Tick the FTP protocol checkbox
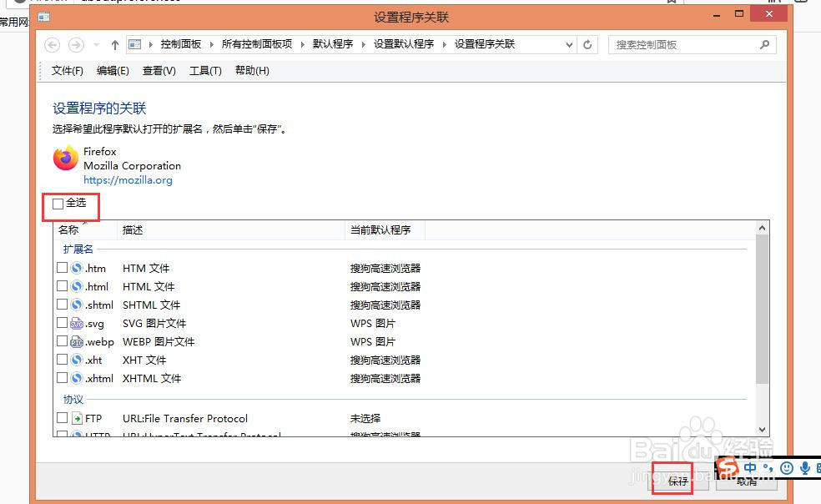Image resolution: width=821 pixels, height=504 pixels. (x=62, y=417)
